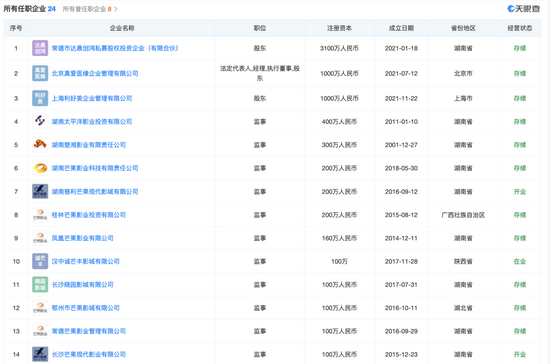The image size is (550, 364).
Task: Open 常德芒果影业管理有限公司 link
Action: (x=89, y=331)
